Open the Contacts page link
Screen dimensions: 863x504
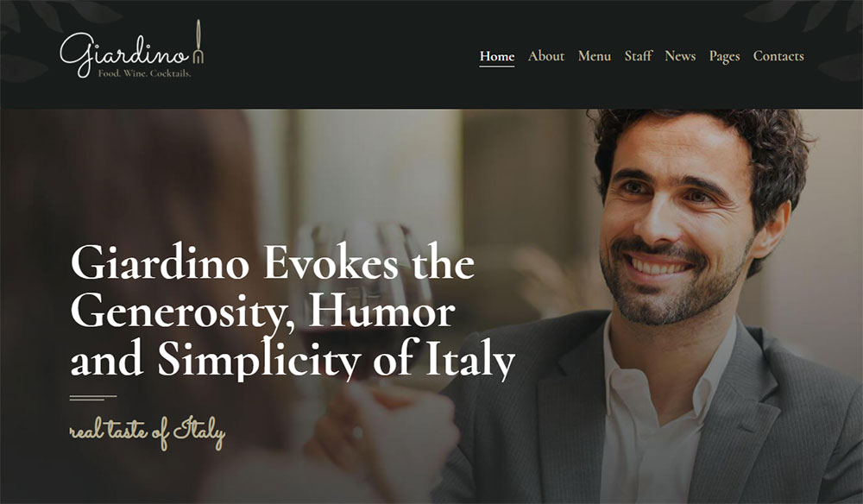click(x=778, y=56)
